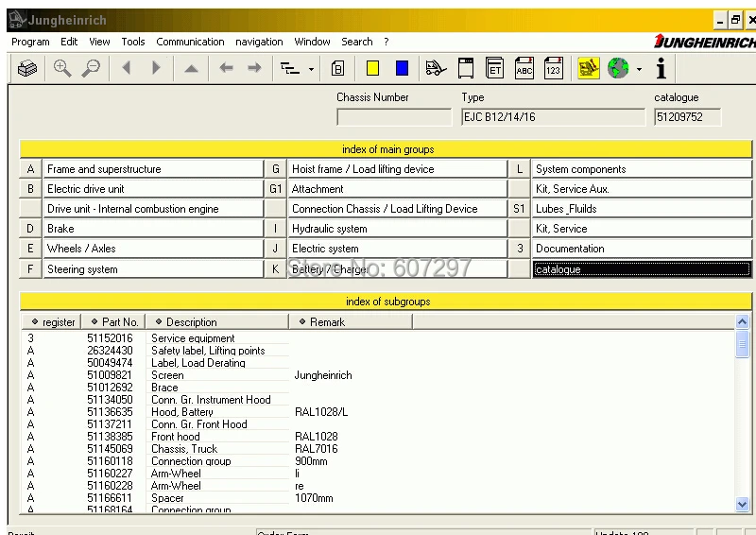Click the 123 number search icon
Image resolution: width=756 pixels, height=535 pixels.
tap(553, 68)
